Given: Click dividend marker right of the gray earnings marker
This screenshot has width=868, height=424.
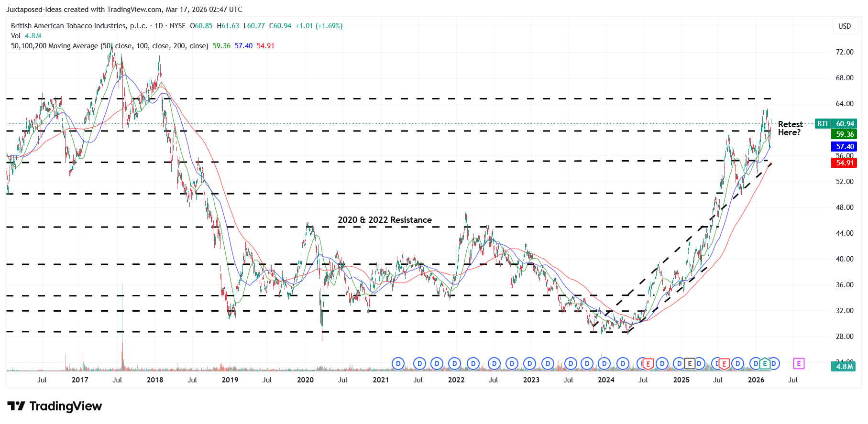Looking at the screenshot, I should point(699,364).
